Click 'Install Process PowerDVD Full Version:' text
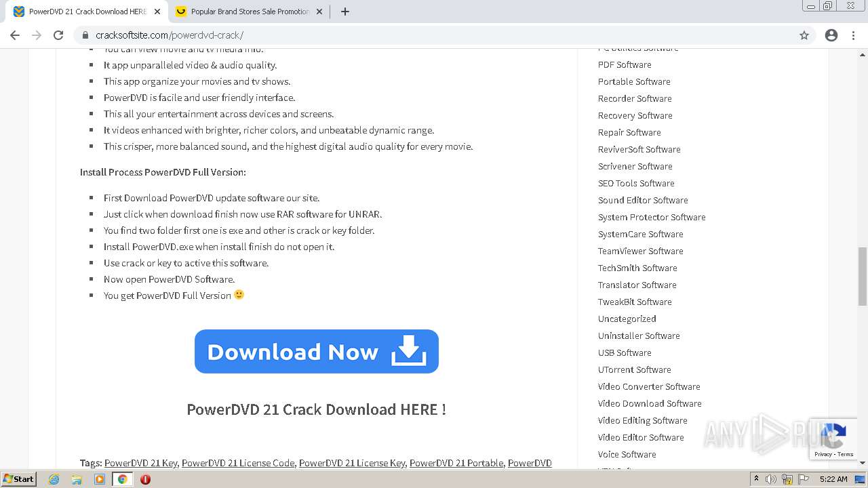868x488 pixels. click(x=163, y=172)
